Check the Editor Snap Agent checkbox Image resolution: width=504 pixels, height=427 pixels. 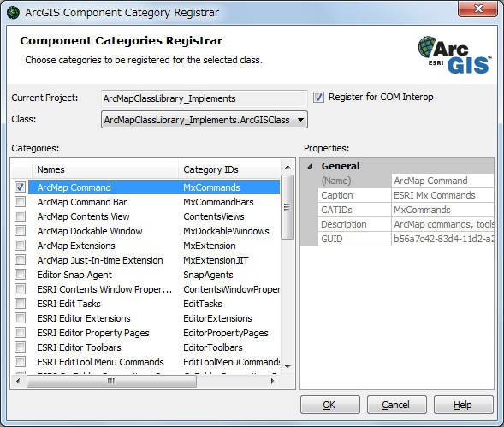pyautogui.click(x=20, y=275)
